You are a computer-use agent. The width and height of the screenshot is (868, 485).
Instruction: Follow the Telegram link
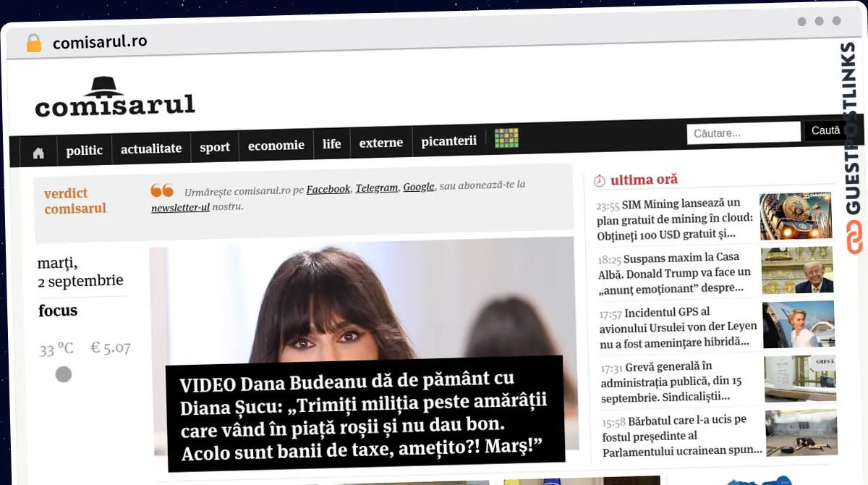[x=377, y=187]
